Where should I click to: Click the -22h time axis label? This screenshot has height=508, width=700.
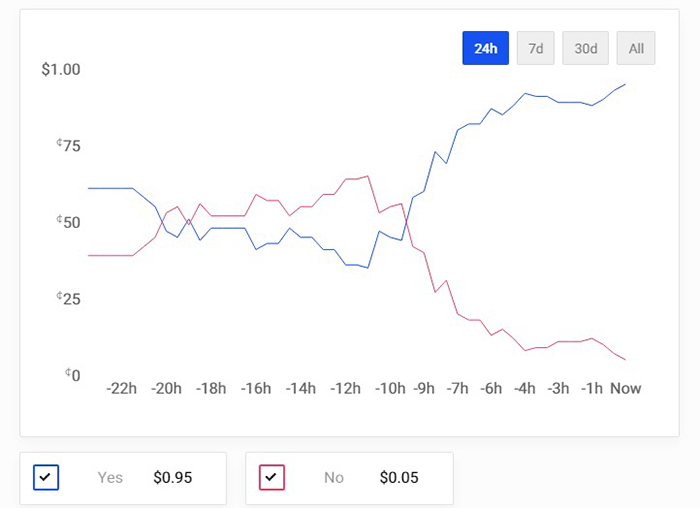pyautogui.click(x=121, y=388)
